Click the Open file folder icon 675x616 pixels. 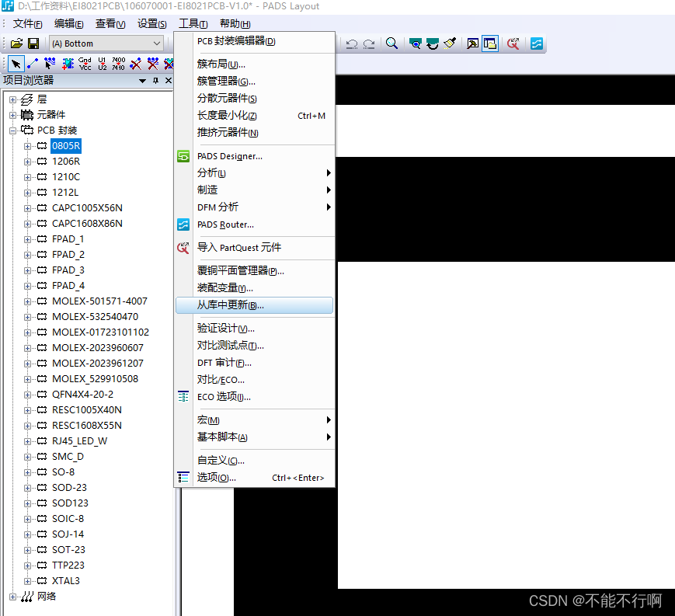click(x=16, y=44)
